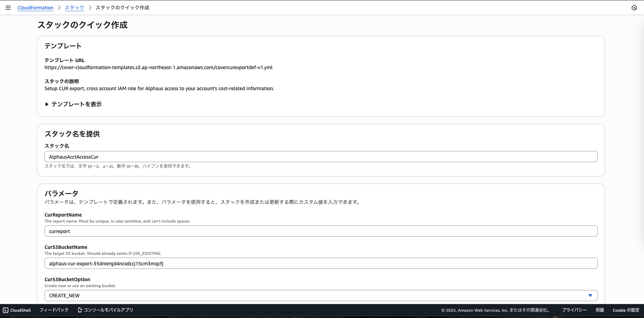Click into the CurS3BucketName field

[321, 264]
